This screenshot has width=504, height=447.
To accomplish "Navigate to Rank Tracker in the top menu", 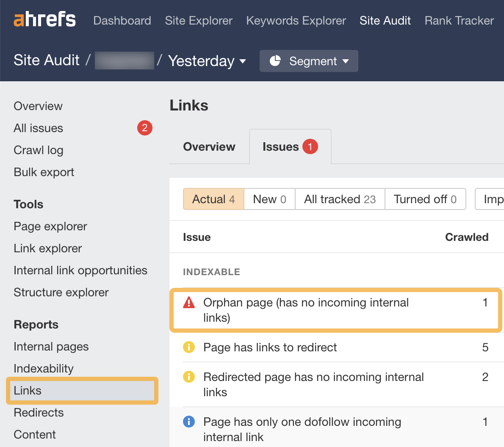I will click(459, 20).
